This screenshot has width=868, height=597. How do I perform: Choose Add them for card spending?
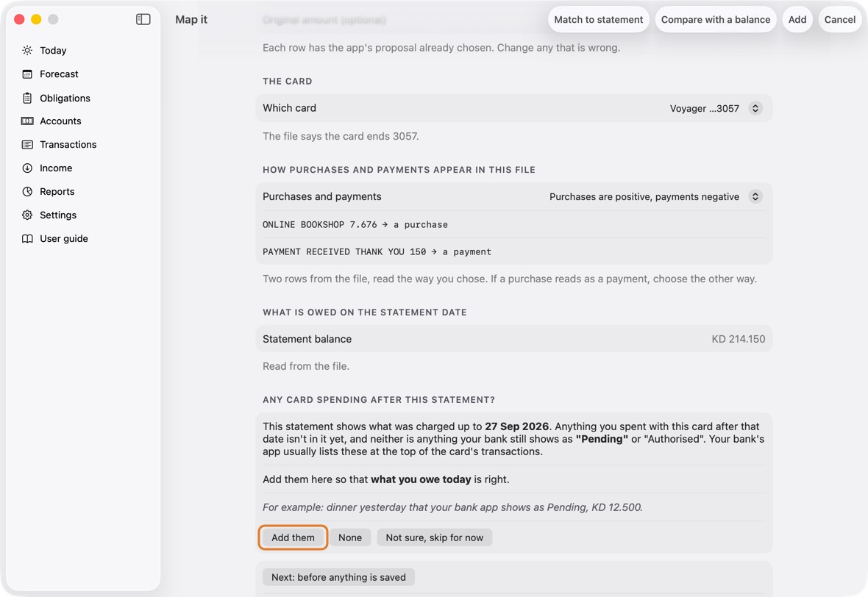click(x=293, y=537)
